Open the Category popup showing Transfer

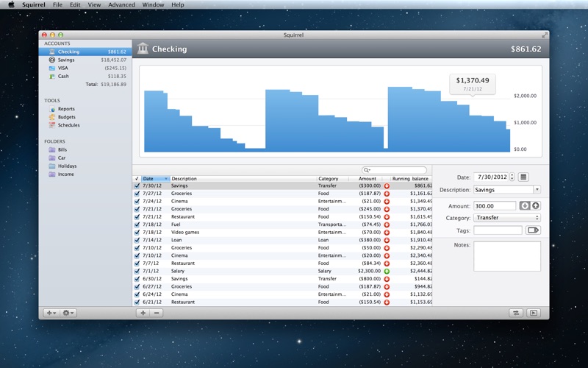pos(506,218)
